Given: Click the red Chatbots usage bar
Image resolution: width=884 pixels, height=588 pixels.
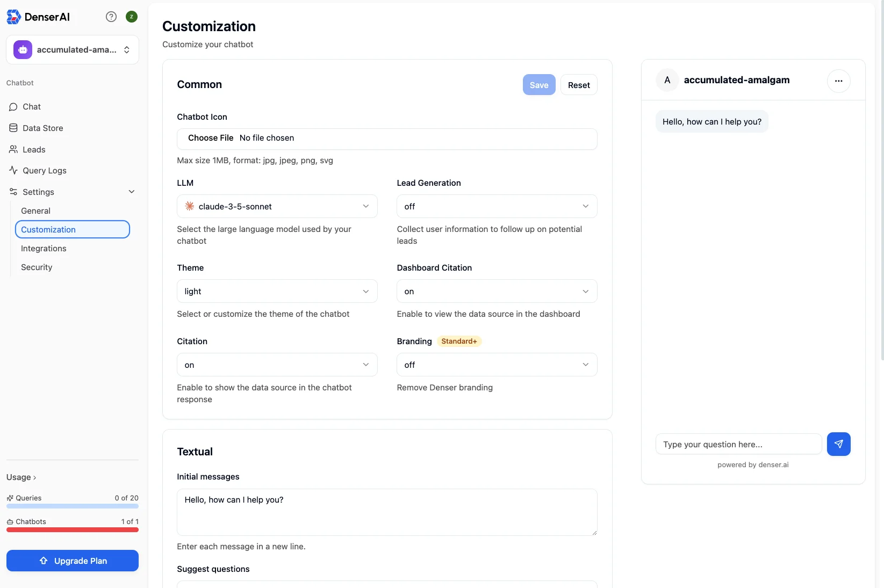Looking at the screenshot, I should point(72,530).
